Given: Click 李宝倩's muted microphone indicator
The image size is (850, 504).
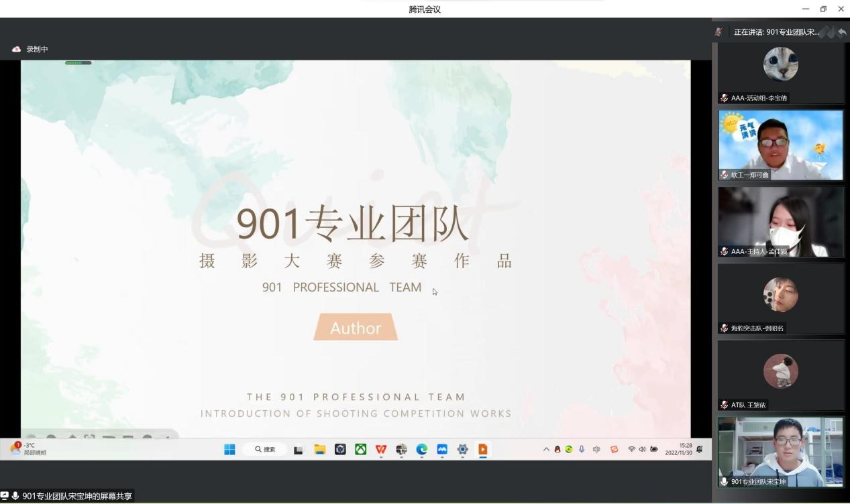Looking at the screenshot, I should tap(725, 98).
